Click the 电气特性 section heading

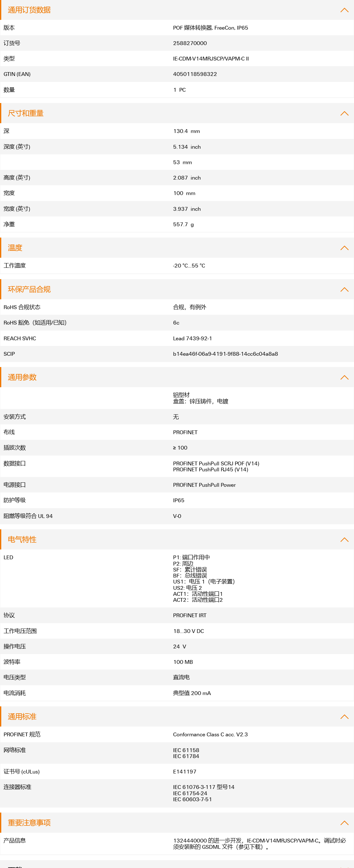[x=22, y=539]
